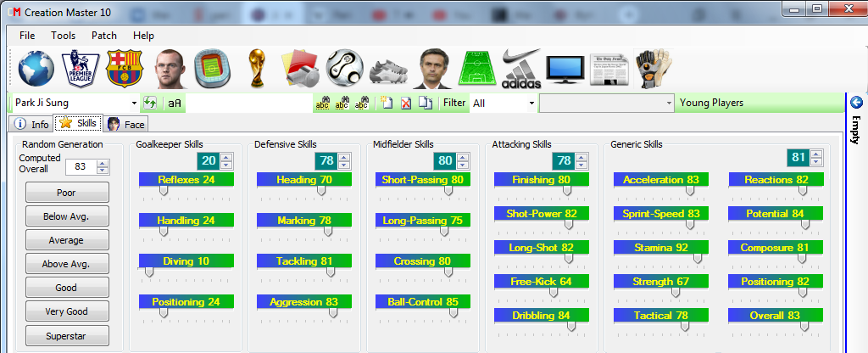Select the Adidas sponsor icon

520,69
